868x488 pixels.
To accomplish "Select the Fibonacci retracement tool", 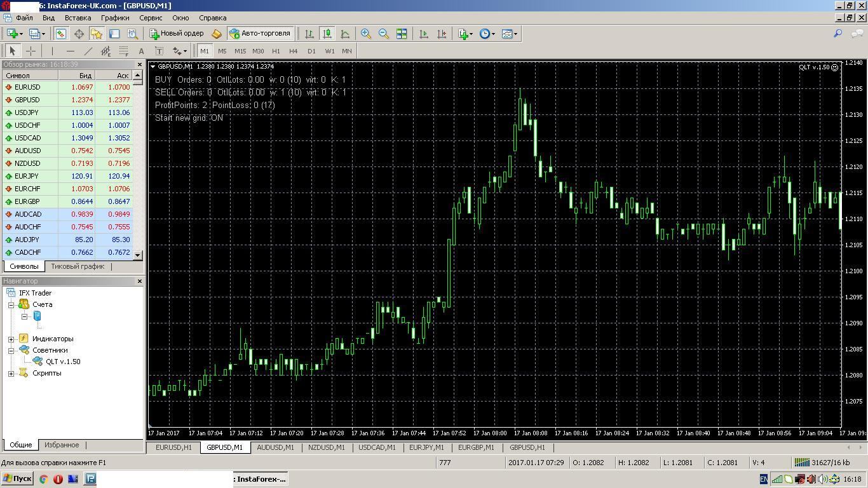I will click(x=123, y=51).
